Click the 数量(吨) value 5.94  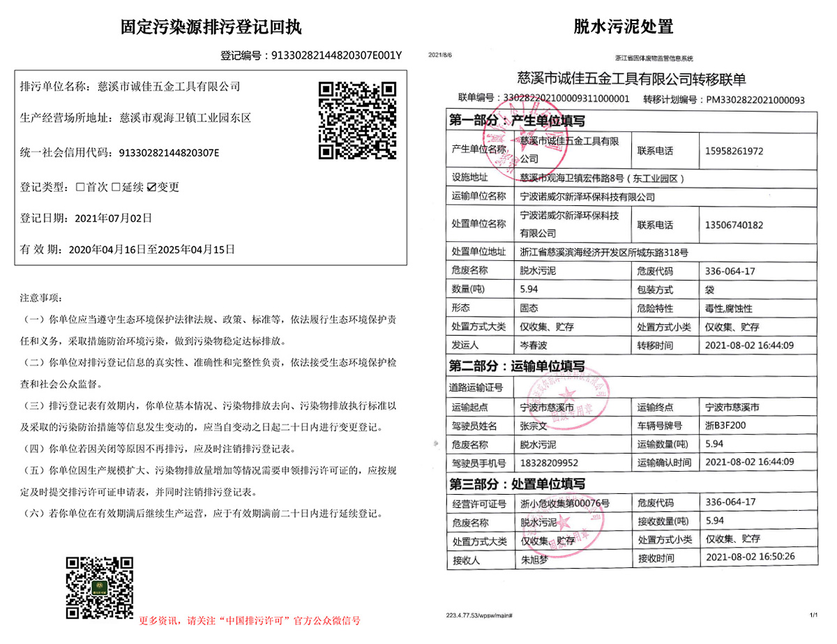(x=530, y=290)
